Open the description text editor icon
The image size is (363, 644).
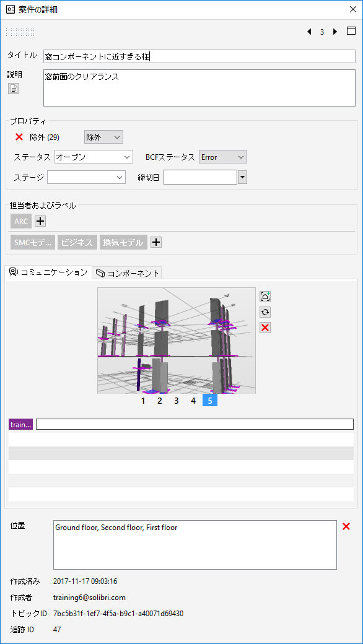[x=14, y=89]
